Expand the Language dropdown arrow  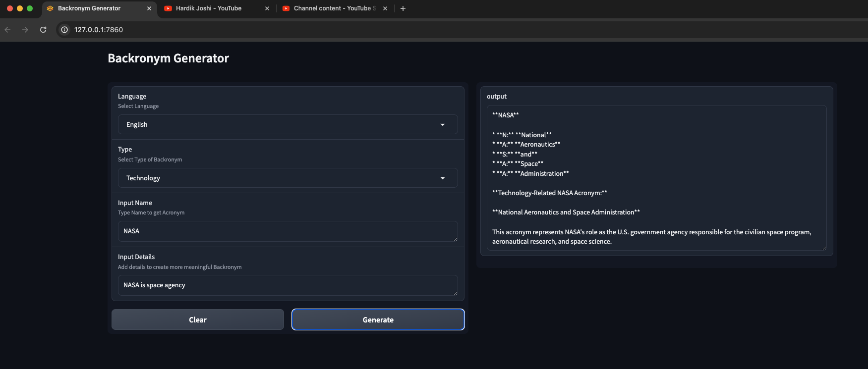tap(443, 125)
